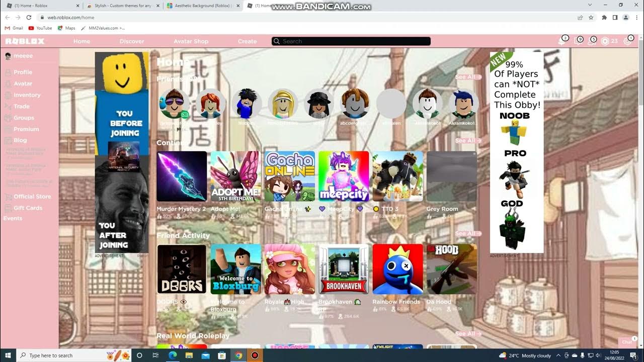This screenshot has width=644, height=362.
Task: Reload the page
Action: 29,17
